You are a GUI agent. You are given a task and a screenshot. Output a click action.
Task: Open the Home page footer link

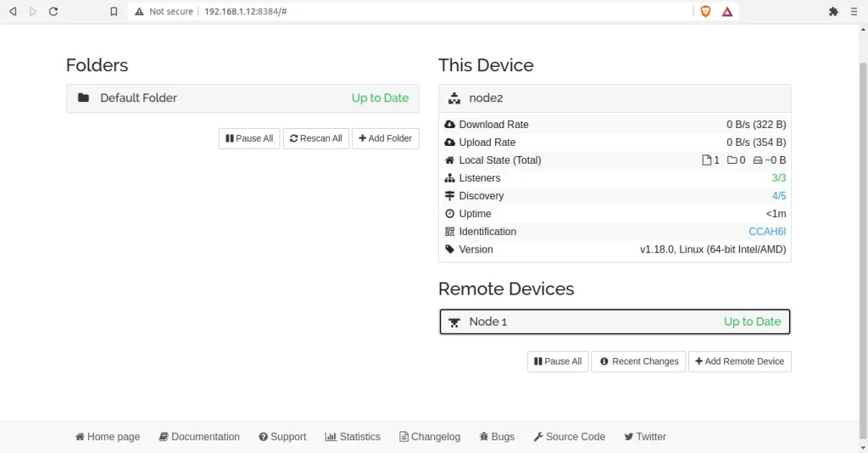(108, 437)
